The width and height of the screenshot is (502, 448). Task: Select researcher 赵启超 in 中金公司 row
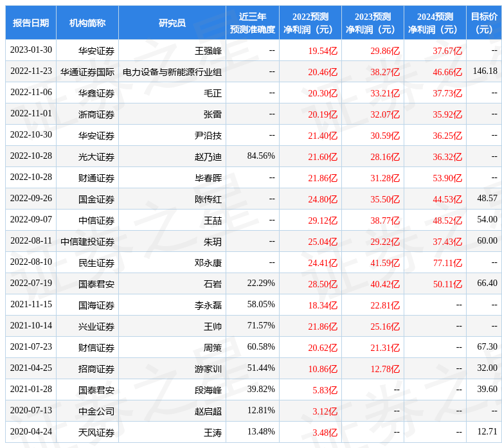pyautogui.click(x=208, y=411)
